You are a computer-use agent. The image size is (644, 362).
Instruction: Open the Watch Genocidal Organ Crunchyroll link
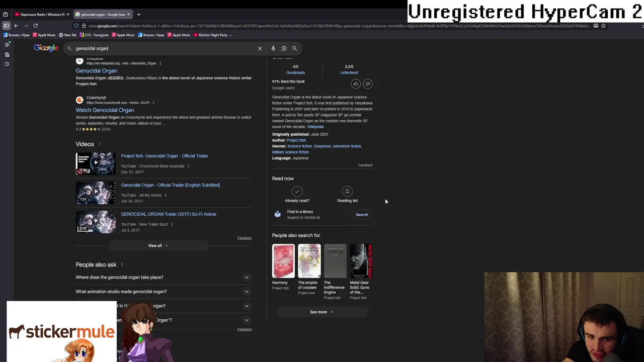pyautogui.click(x=105, y=110)
